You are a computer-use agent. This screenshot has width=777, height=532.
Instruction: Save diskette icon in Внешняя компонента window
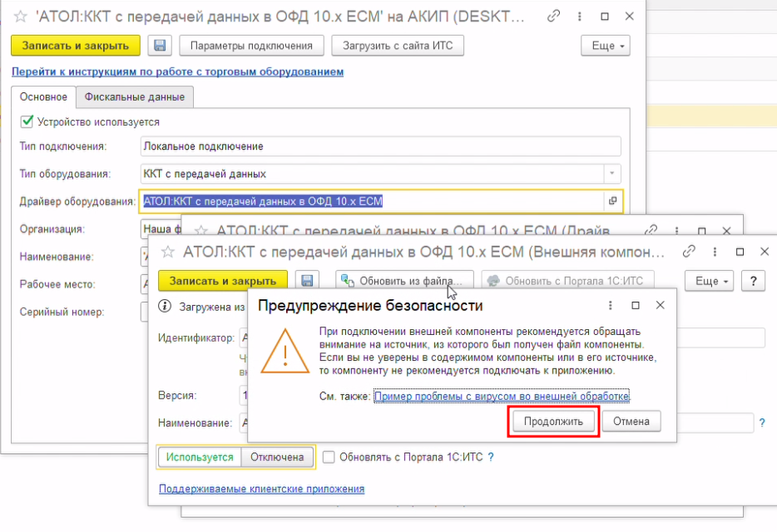click(307, 281)
